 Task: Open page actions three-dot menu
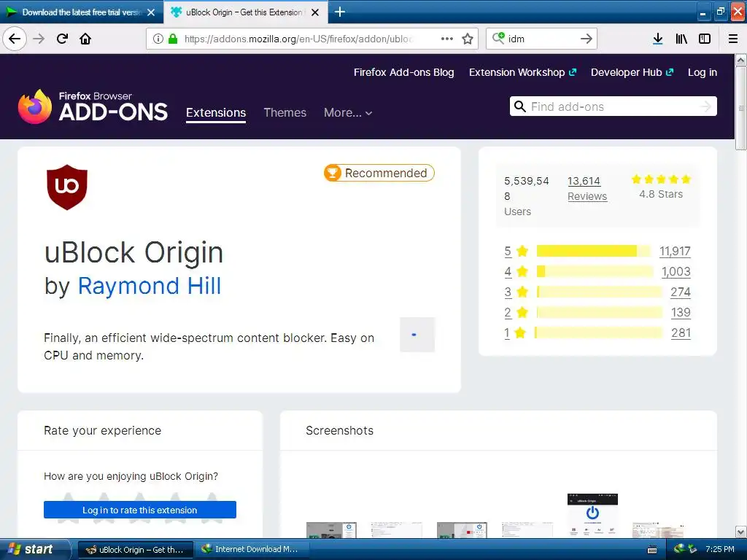coord(447,39)
